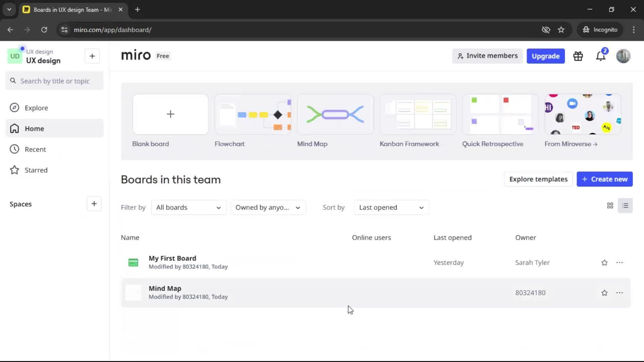Click the From Miroverse link text
The width and height of the screenshot is (644, 362).
pos(571,144)
